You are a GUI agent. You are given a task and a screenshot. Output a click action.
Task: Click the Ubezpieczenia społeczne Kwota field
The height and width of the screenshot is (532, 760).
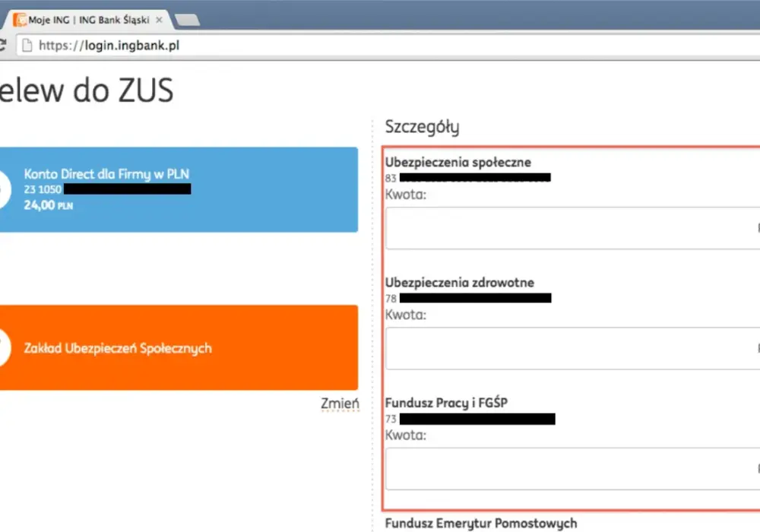pyautogui.click(x=572, y=228)
